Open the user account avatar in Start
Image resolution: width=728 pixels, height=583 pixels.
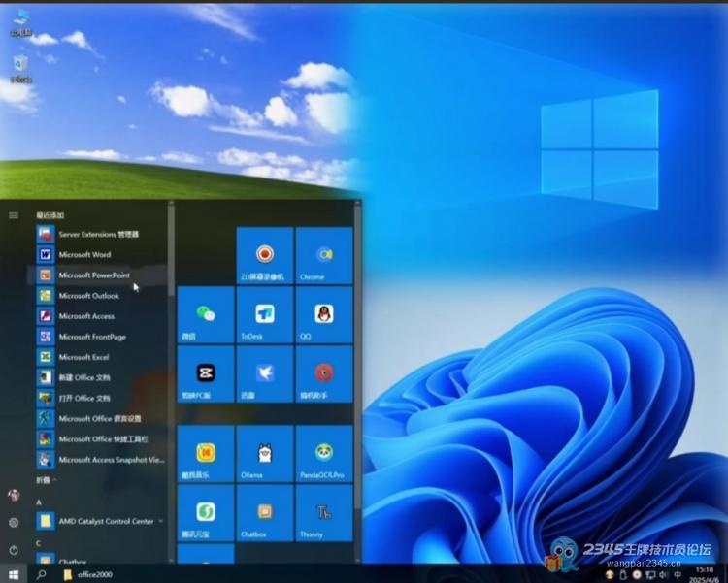pyautogui.click(x=14, y=496)
